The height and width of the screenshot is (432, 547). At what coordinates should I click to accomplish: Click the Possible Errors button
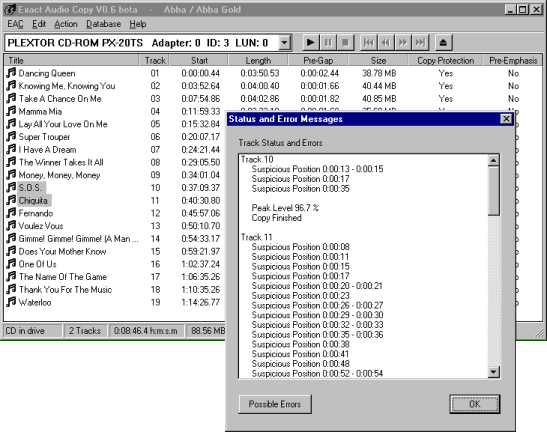275,404
